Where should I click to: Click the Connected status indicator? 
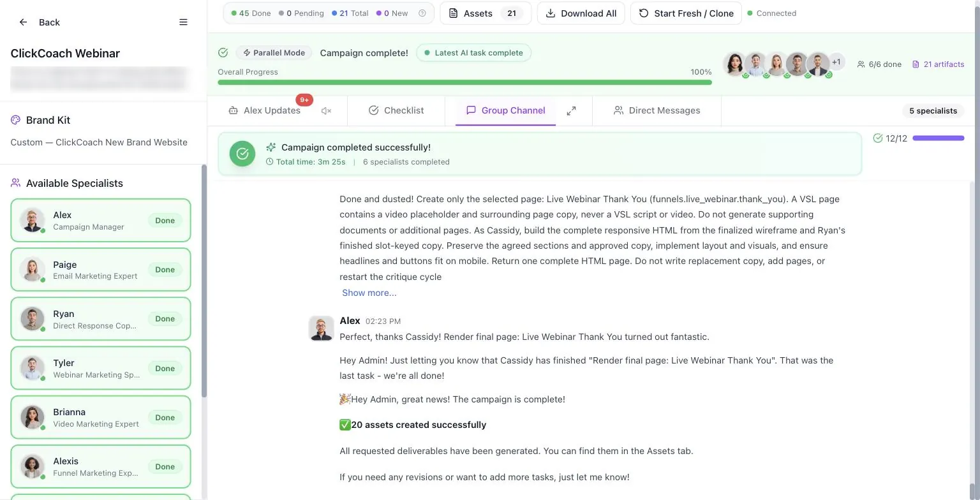(x=772, y=13)
